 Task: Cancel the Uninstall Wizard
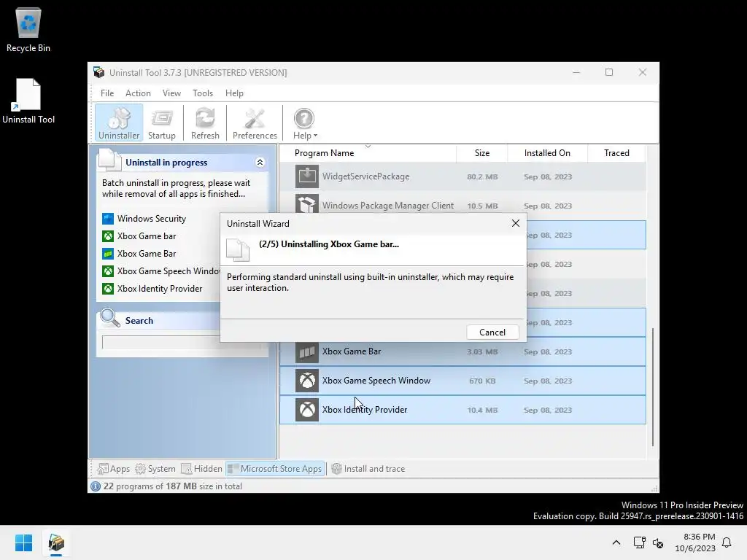(x=492, y=332)
